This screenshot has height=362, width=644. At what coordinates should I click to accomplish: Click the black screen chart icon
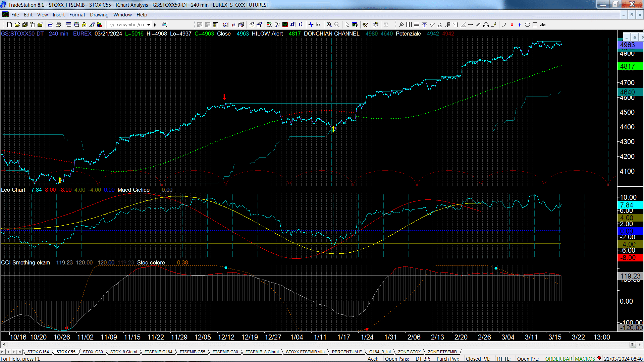[x=285, y=25]
